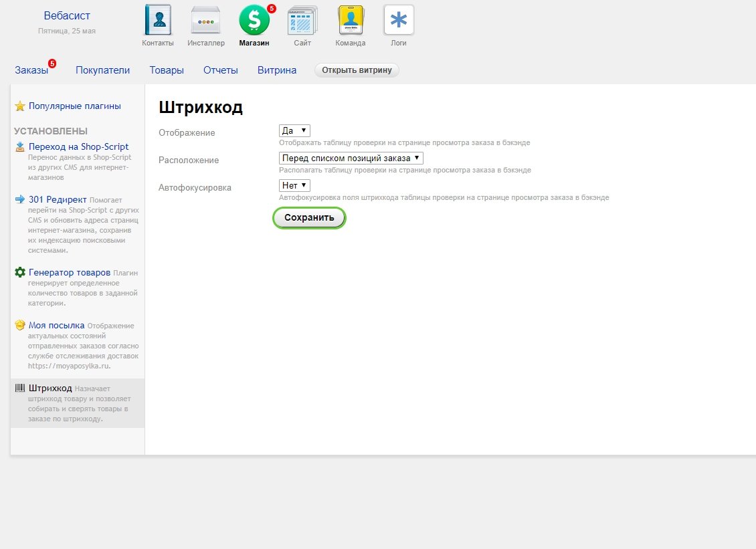Click the Сохранить button

[309, 218]
